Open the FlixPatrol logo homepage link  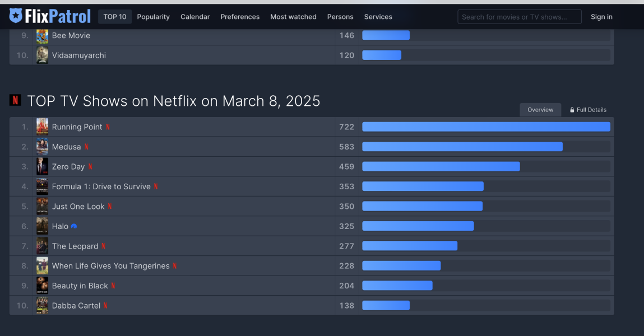coord(50,16)
